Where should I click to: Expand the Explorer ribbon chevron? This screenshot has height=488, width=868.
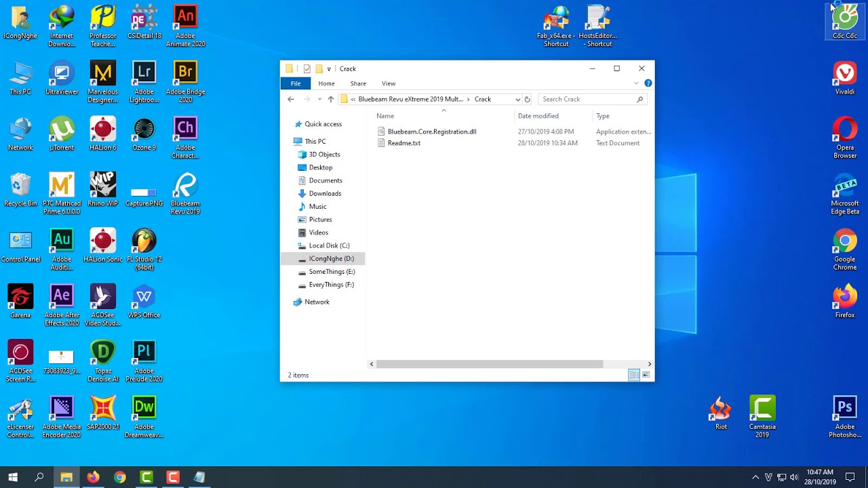click(636, 83)
